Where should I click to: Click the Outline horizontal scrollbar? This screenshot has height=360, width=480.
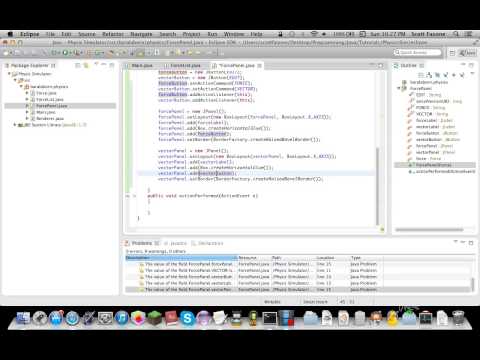pos(429,230)
